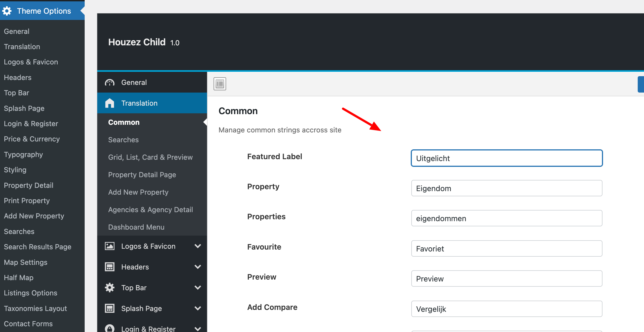644x332 pixels.
Task: Click the Login & Register lock icon
Action: tap(110, 328)
